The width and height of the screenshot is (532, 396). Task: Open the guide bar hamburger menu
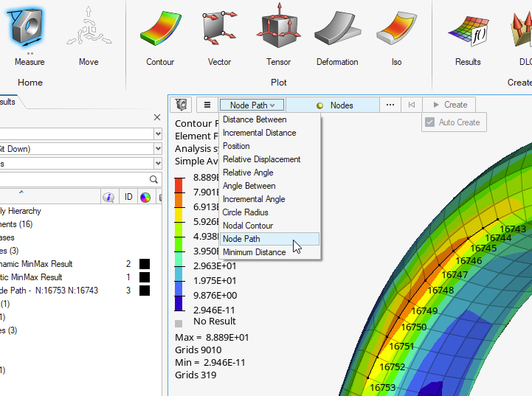[207, 105]
